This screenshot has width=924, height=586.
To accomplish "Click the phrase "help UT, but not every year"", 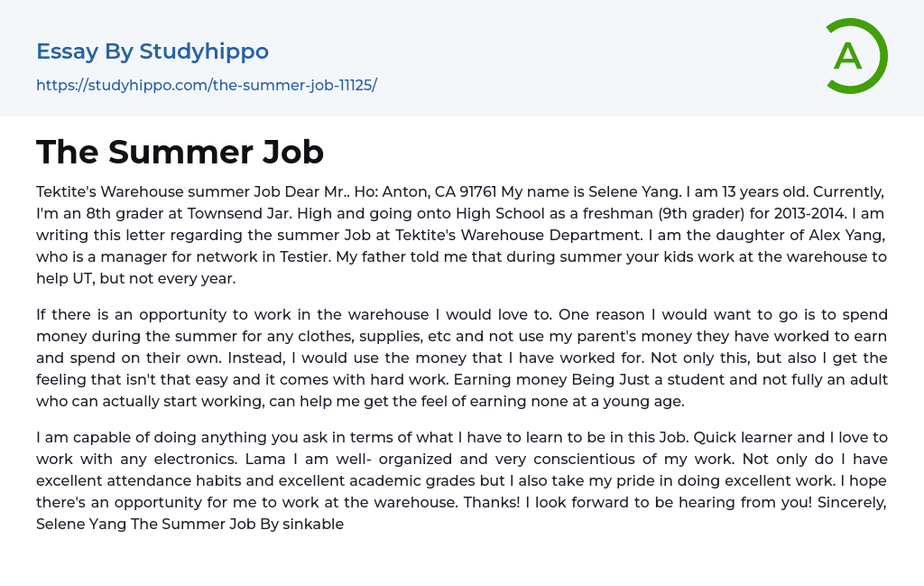I will point(136,278).
